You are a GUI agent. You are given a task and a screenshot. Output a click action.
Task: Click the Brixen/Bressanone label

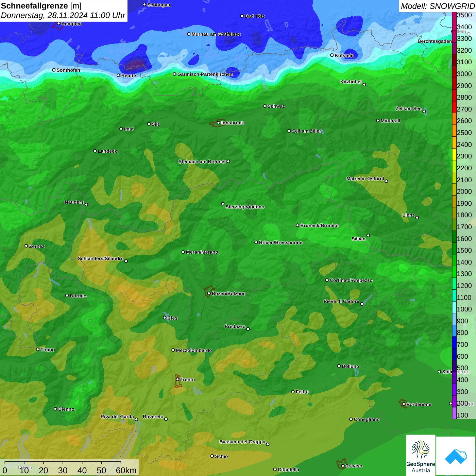(280, 242)
